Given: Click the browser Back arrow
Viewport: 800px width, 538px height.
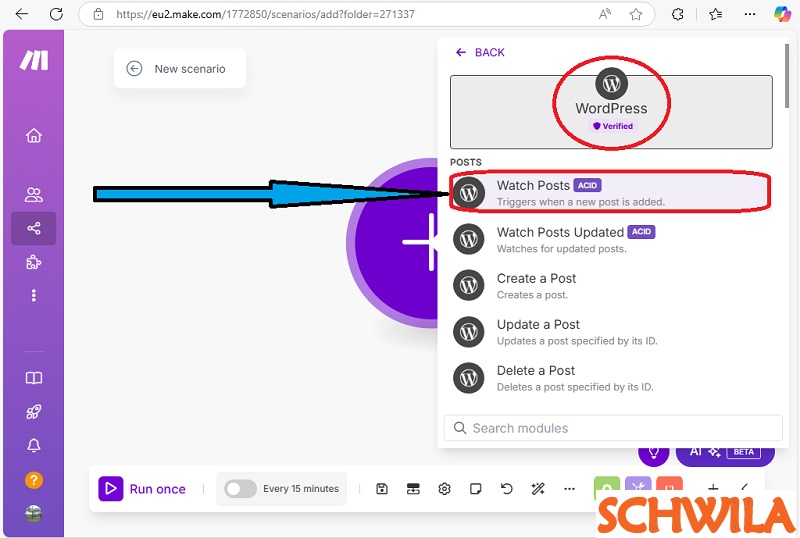Looking at the screenshot, I should click(x=21, y=14).
